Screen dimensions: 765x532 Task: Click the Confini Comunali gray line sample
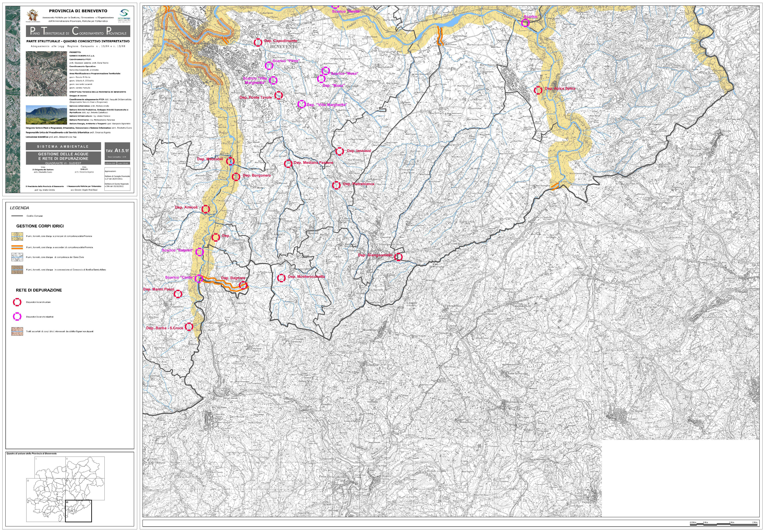(x=17, y=216)
